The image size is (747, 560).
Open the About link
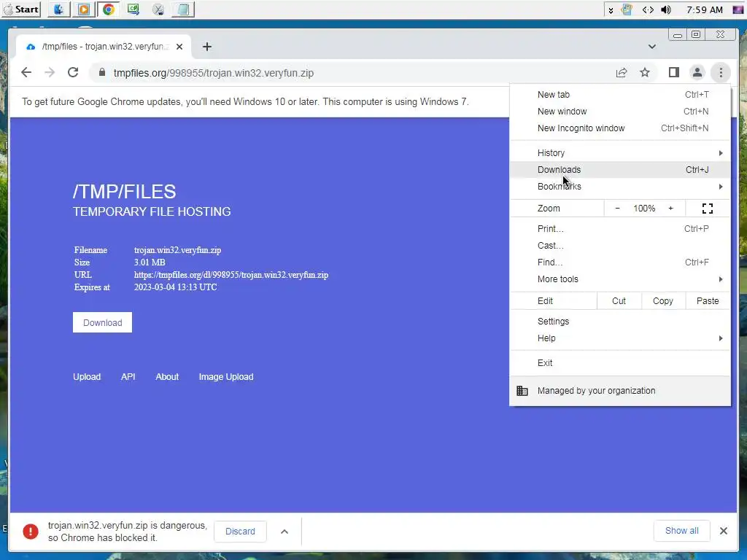tap(167, 377)
